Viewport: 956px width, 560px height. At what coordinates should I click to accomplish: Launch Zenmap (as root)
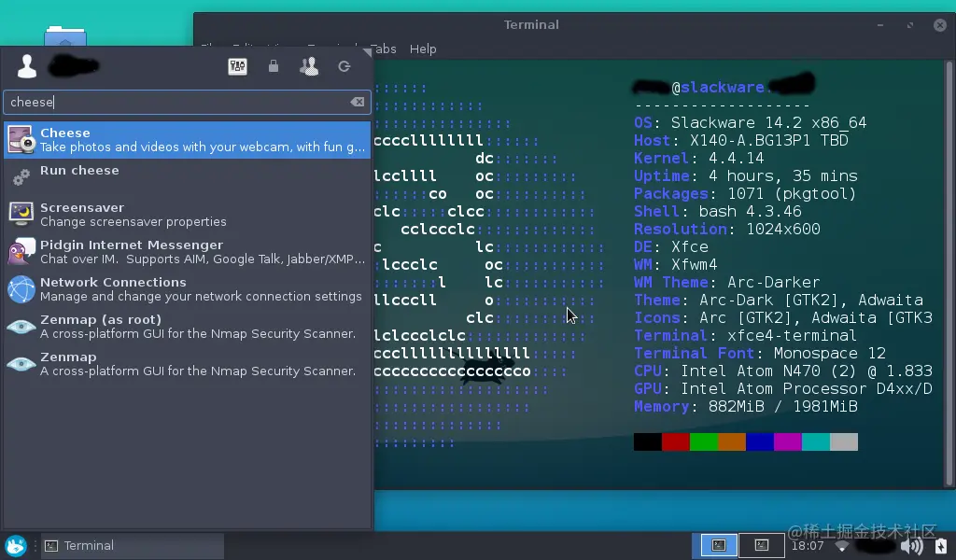(x=187, y=326)
